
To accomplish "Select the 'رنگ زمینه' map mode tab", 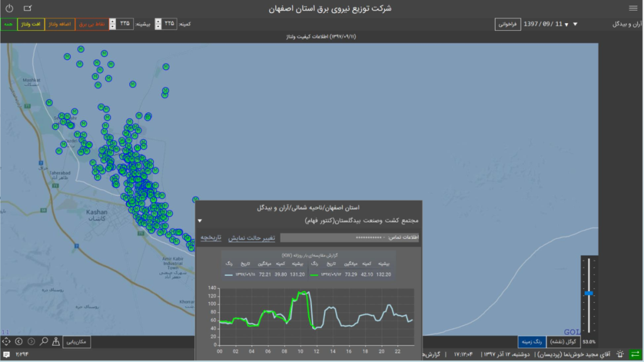I will click(531, 341).
